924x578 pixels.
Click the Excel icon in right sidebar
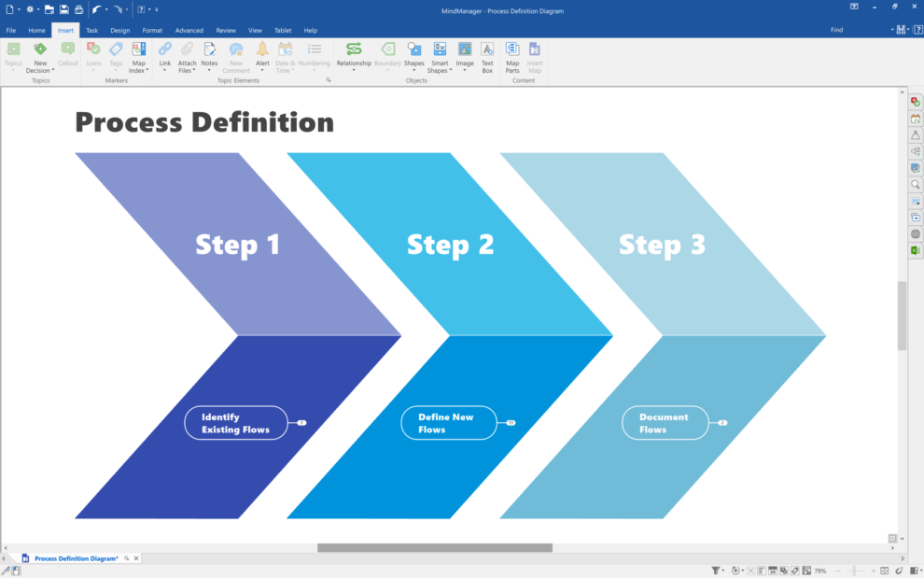click(x=916, y=250)
